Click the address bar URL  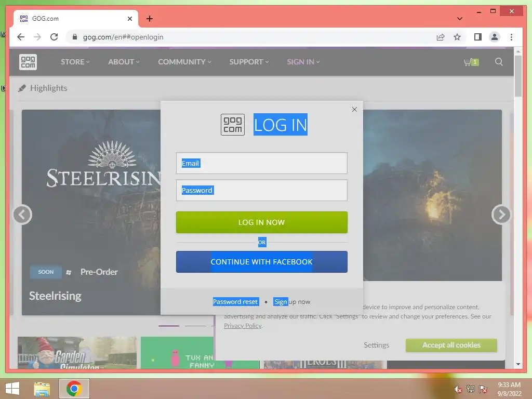pos(123,37)
